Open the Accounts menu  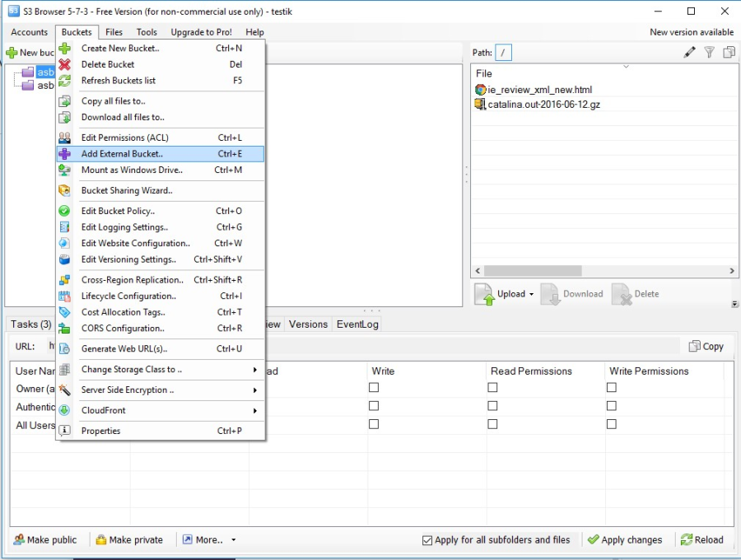[30, 32]
